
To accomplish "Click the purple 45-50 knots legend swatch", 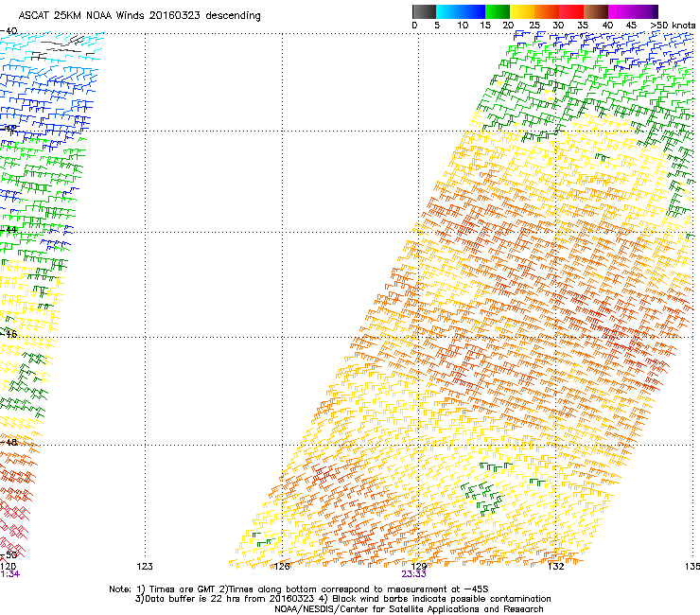I will click(645, 11).
